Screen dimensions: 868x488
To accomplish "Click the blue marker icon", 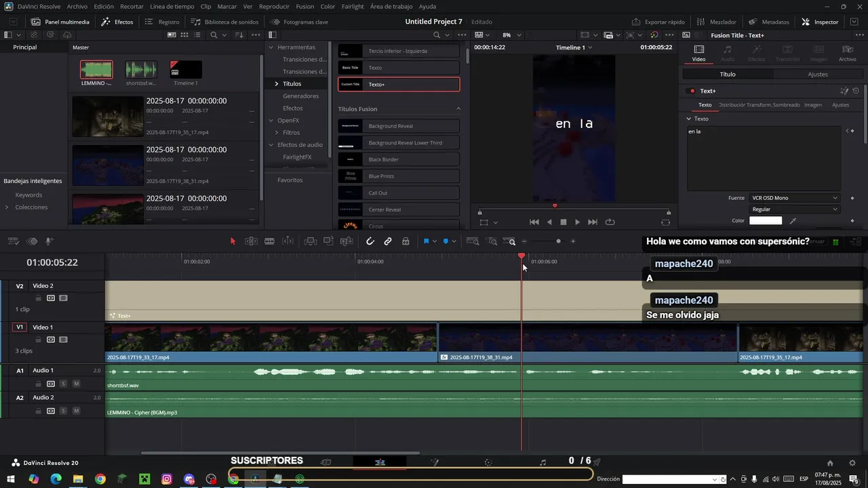I will (x=446, y=241).
